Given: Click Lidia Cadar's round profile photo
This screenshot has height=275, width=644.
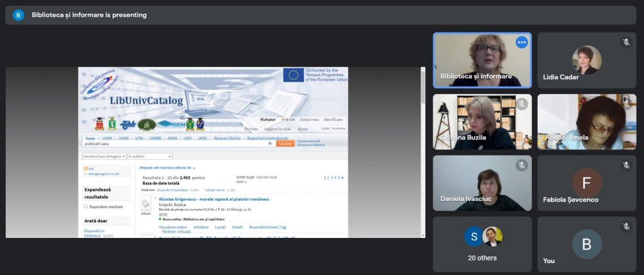Looking at the screenshot, I should point(587,60).
